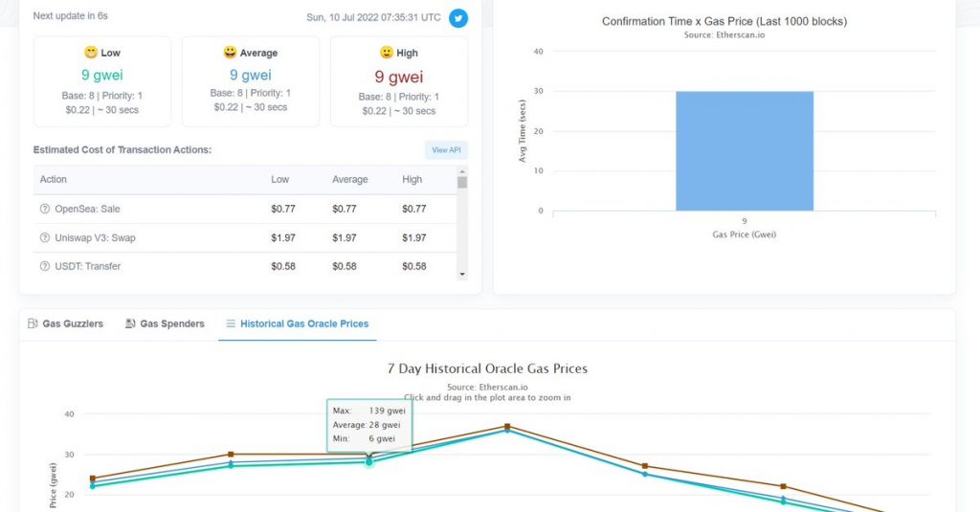Click USDT Transfer high cost $0.58
The width and height of the screenshot is (980, 512).
(x=413, y=266)
